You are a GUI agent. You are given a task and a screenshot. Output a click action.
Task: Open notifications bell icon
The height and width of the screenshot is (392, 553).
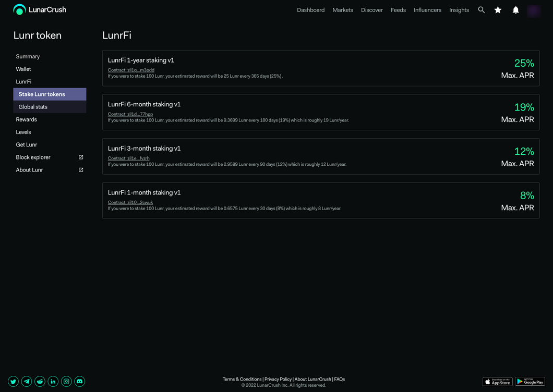coord(515,10)
